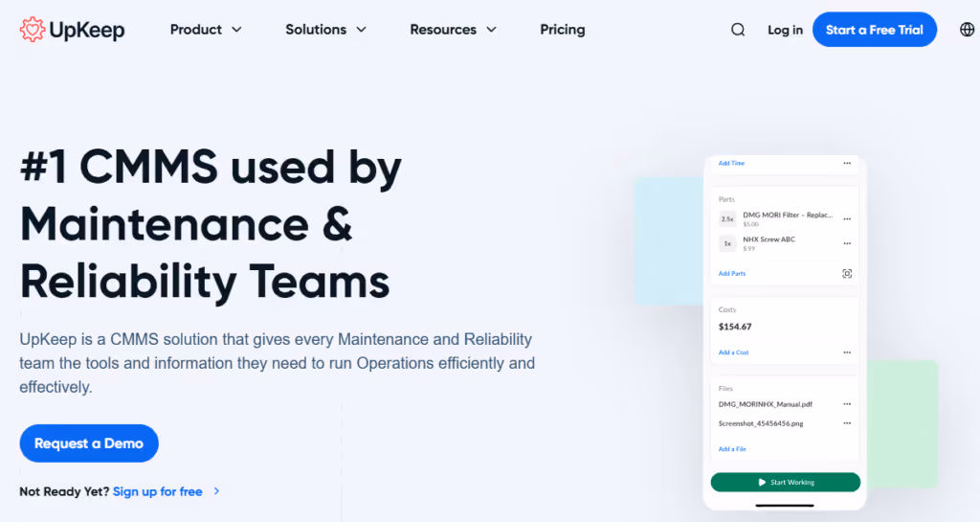This screenshot has width=980, height=522.
Task: Open the Pricing page
Action: pos(563,30)
